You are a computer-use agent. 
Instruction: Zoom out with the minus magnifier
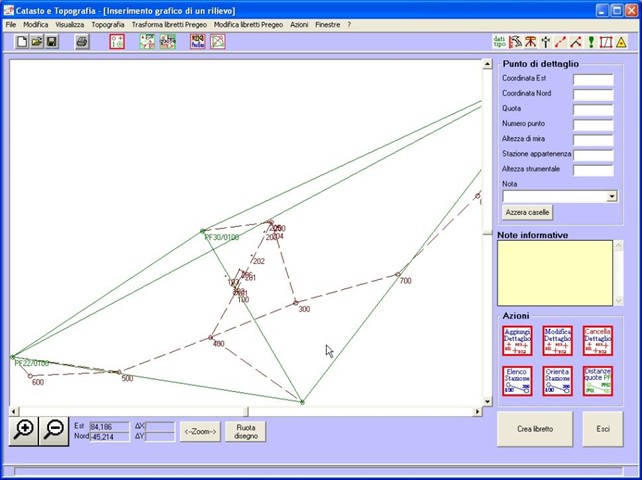54,430
